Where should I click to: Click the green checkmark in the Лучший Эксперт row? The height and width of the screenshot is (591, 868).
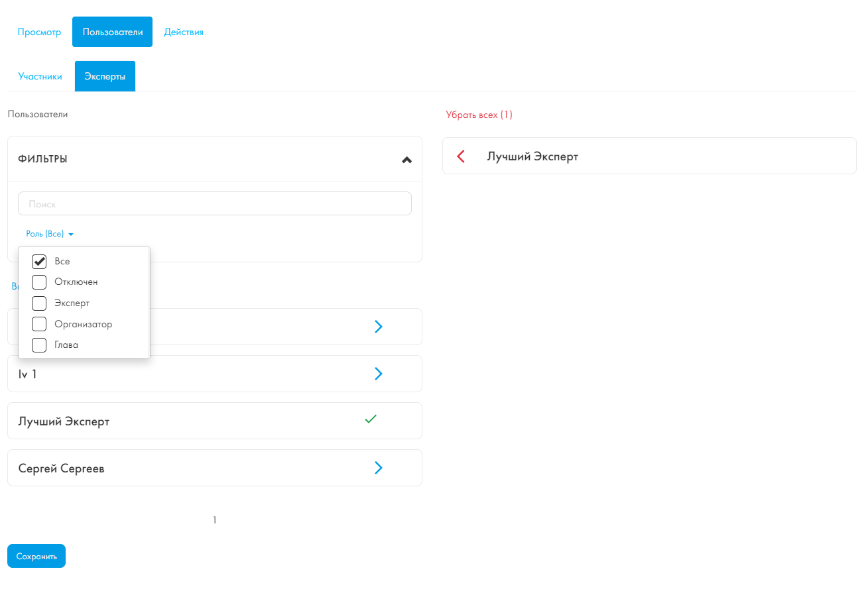click(371, 419)
